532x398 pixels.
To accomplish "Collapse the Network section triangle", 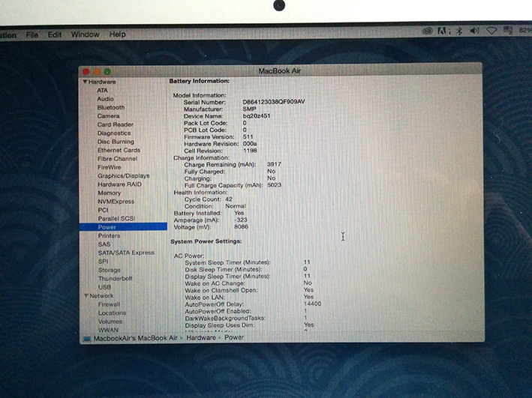I will 86,295.
